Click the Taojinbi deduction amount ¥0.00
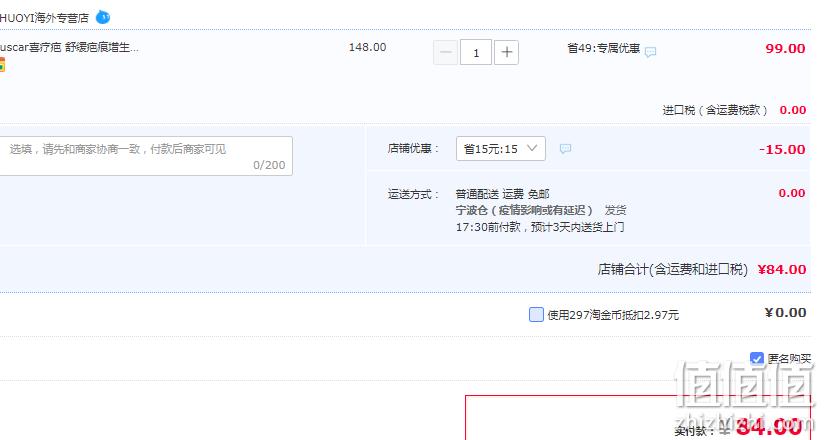This screenshot has width=824, height=440. tap(785, 313)
